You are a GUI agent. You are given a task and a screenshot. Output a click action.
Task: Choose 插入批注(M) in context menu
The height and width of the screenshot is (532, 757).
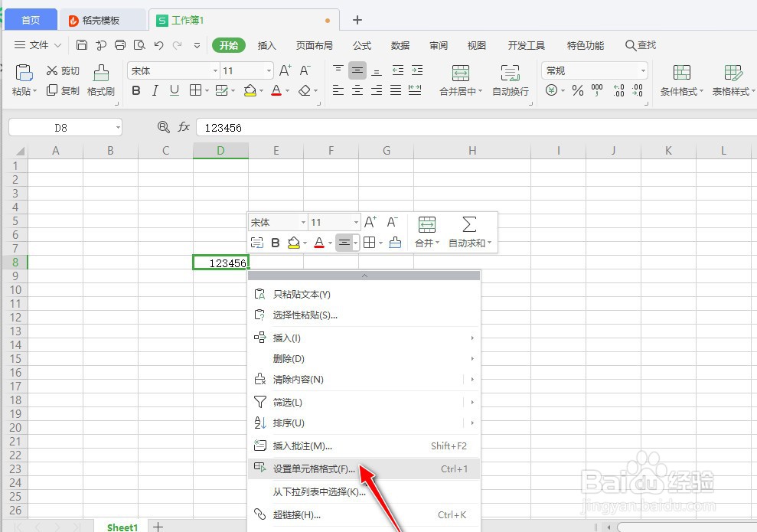[x=364, y=446]
